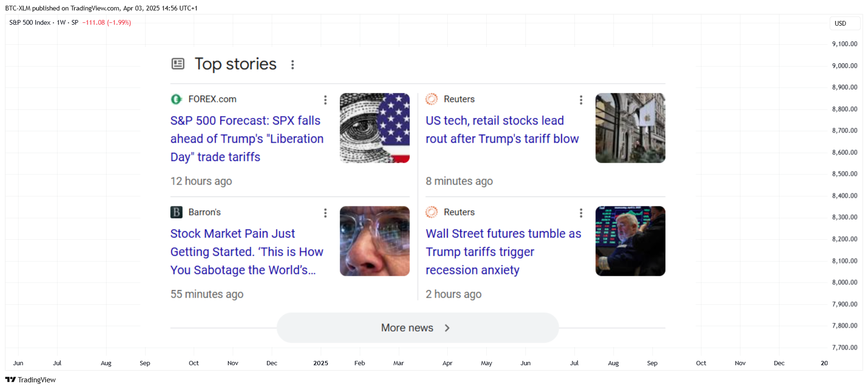Click the 1W interval label

[61, 22]
